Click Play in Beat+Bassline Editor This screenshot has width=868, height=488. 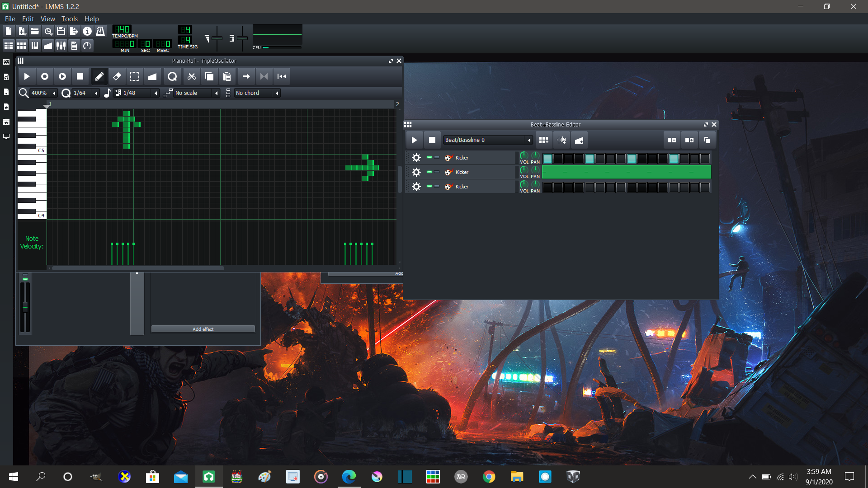point(414,140)
